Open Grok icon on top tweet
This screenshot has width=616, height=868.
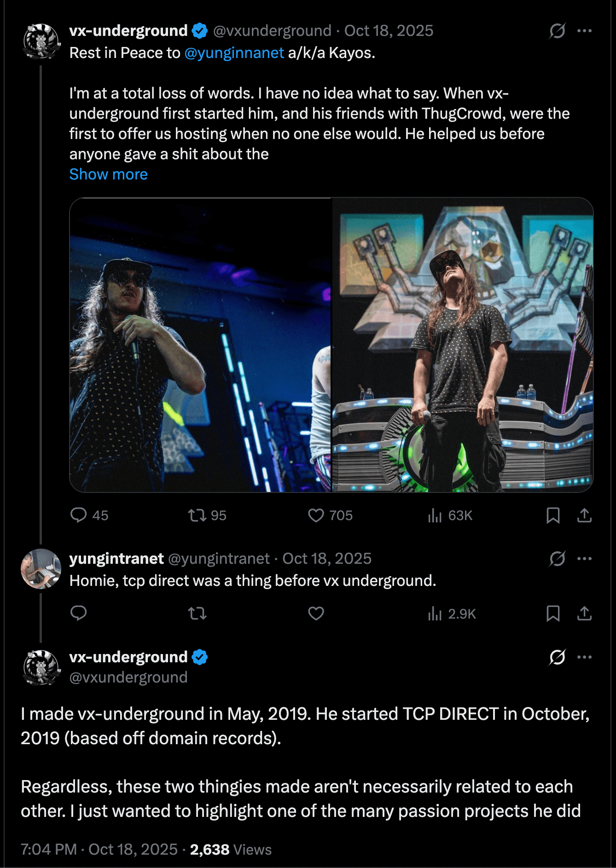click(x=557, y=31)
